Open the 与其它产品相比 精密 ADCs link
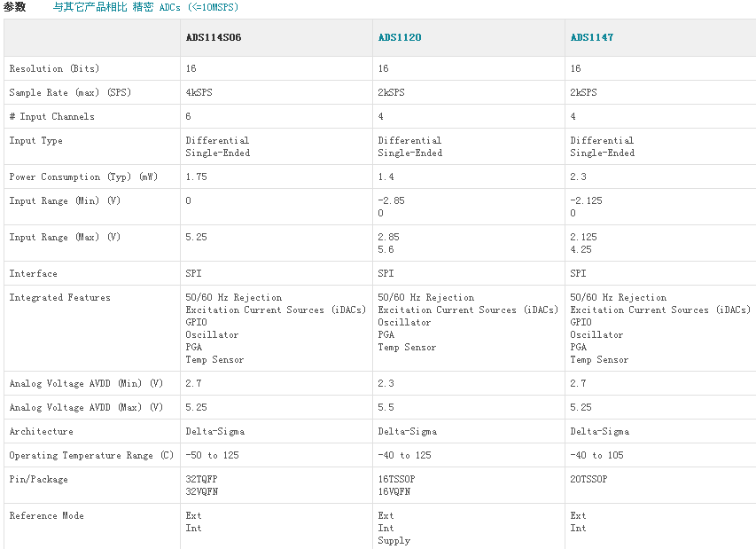The width and height of the screenshot is (756, 549). click(x=145, y=7)
